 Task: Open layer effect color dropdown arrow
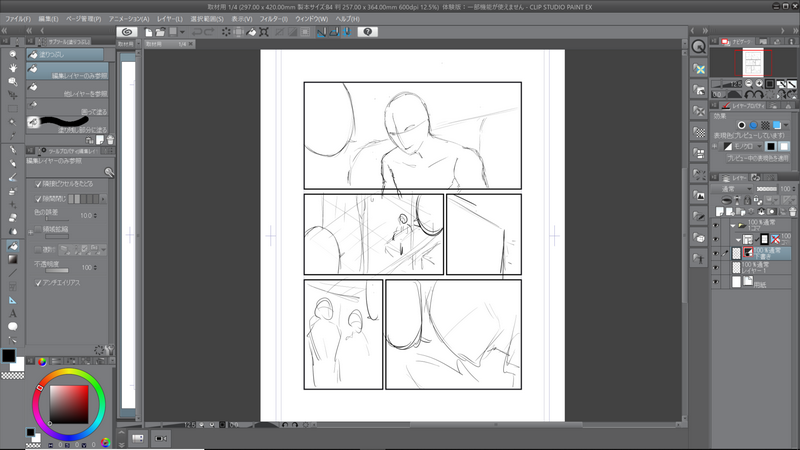[786, 125]
